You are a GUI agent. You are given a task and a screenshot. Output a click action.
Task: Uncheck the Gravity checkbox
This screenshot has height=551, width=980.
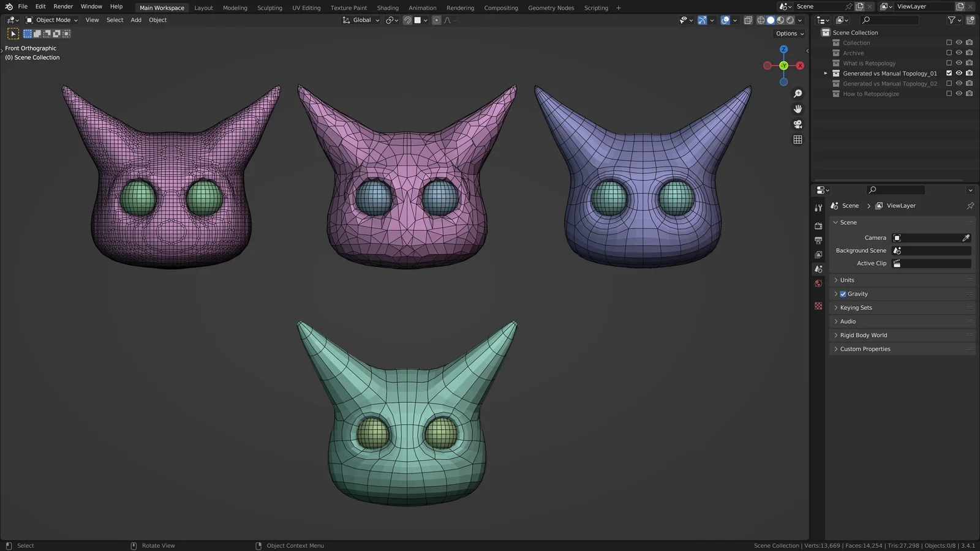point(843,294)
